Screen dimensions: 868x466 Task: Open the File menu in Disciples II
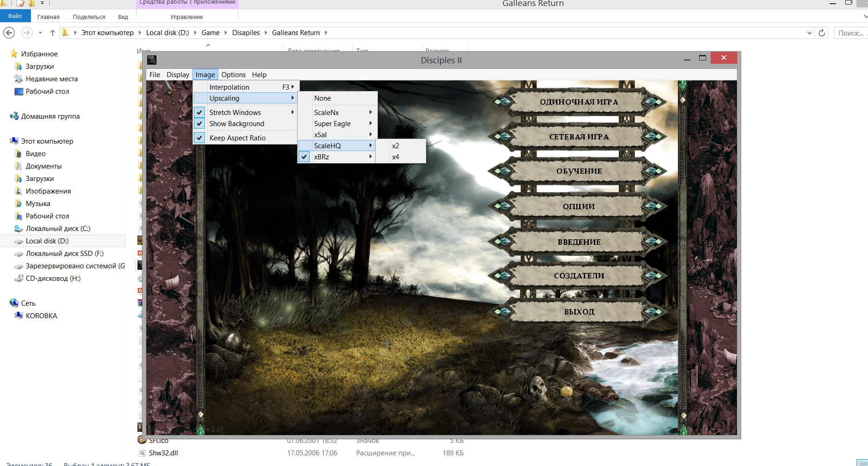155,75
